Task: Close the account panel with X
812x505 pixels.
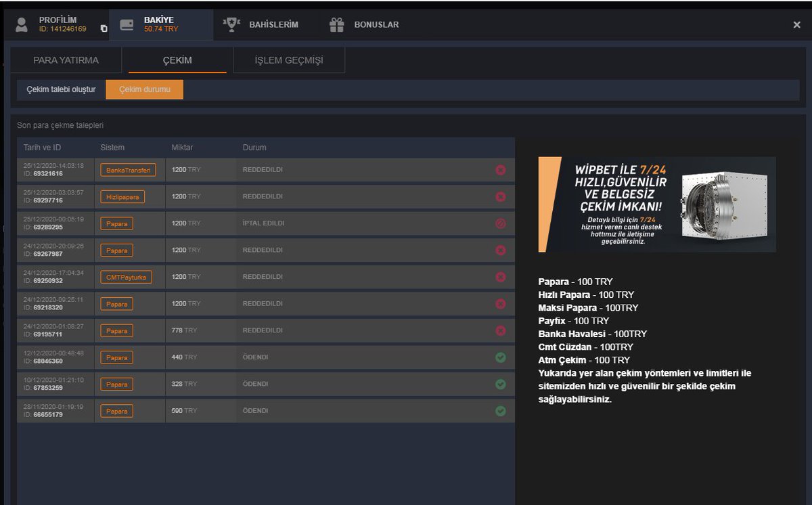Action: pyautogui.click(x=796, y=25)
